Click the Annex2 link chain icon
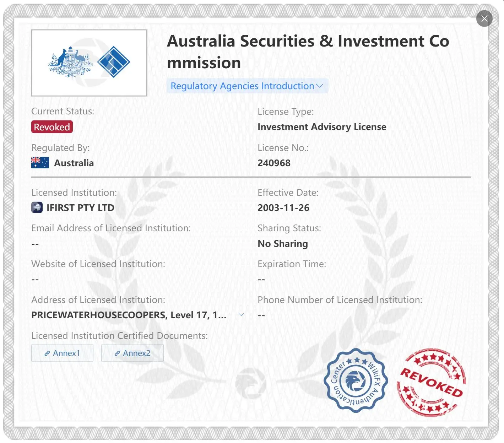The height and width of the screenshot is (443, 504). click(x=117, y=353)
